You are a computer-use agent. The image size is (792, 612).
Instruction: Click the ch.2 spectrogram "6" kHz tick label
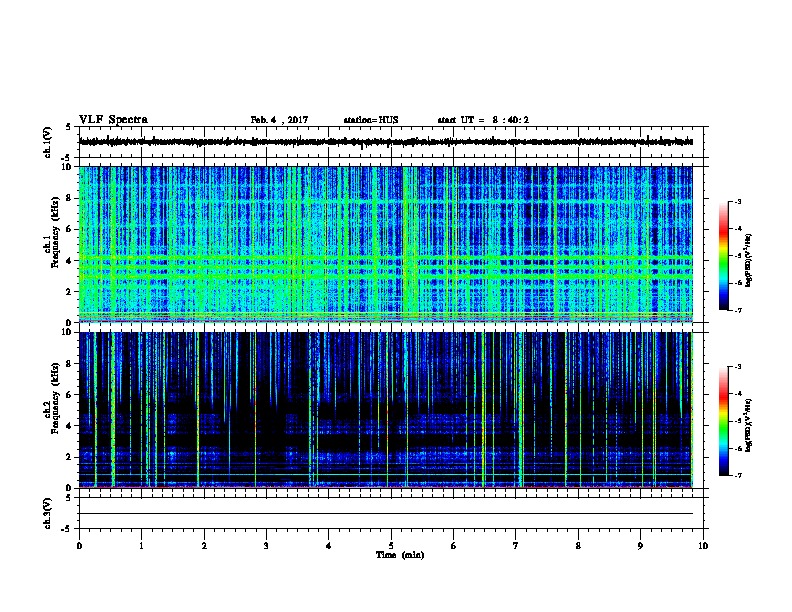point(70,395)
